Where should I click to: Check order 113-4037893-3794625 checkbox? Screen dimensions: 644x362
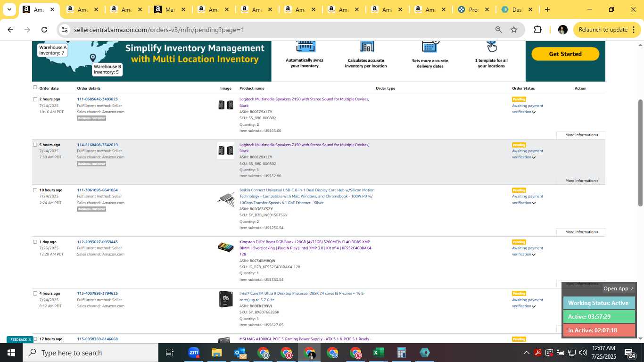click(x=35, y=293)
